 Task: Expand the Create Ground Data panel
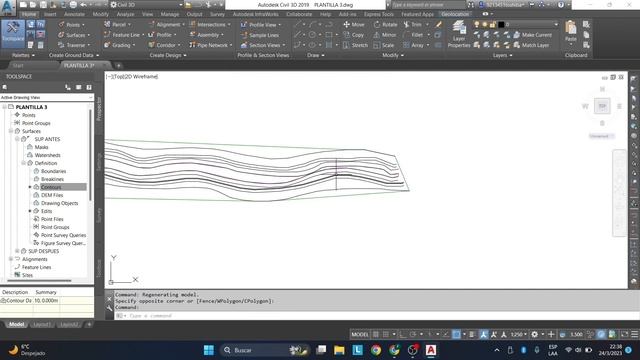74,55
